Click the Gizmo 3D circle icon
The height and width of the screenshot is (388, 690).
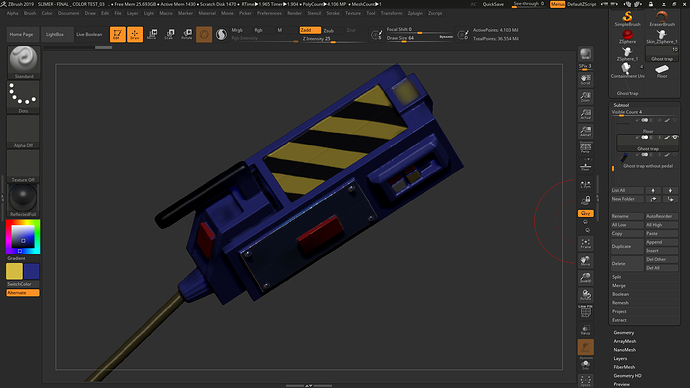click(x=204, y=34)
